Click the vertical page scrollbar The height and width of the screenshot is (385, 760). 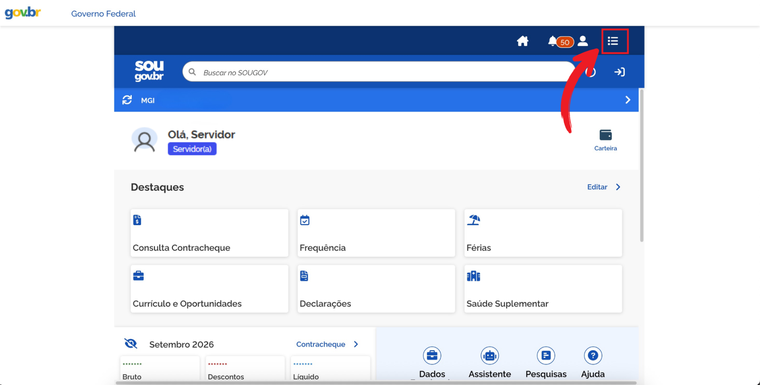click(x=642, y=165)
